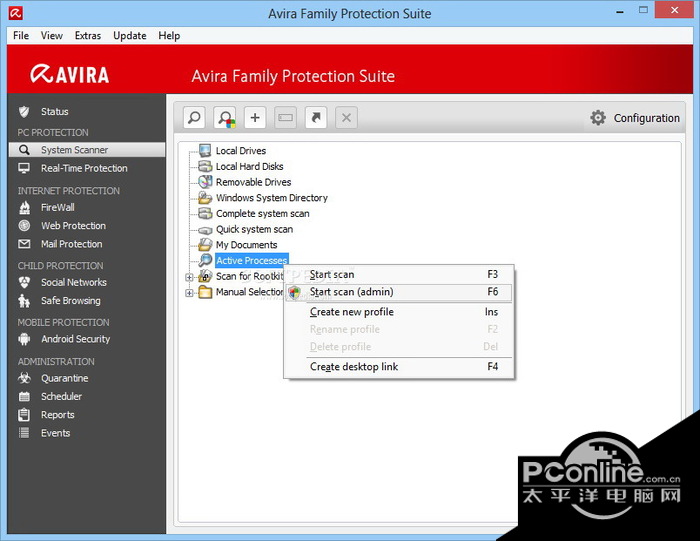Open Mail Protection section

click(71, 244)
